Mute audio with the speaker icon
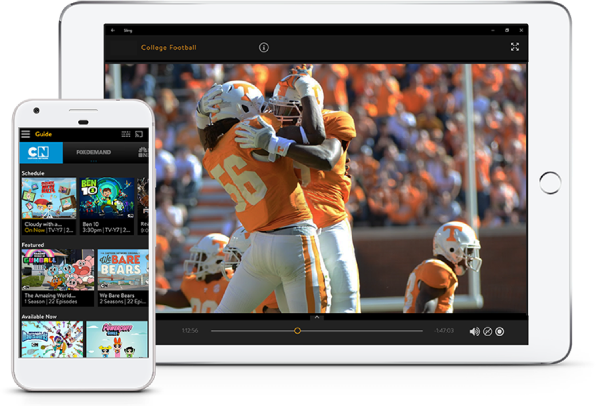596x406 pixels. point(474,331)
